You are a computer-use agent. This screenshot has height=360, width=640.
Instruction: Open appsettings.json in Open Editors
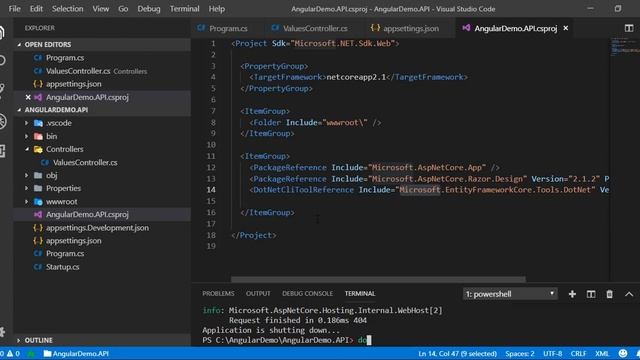click(x=102, y=84)
